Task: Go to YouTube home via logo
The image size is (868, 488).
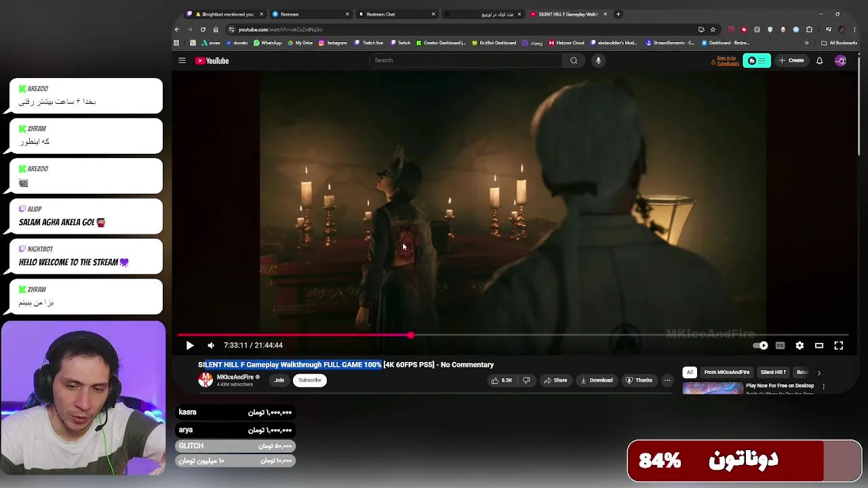Action: click(x=212, y=61)
